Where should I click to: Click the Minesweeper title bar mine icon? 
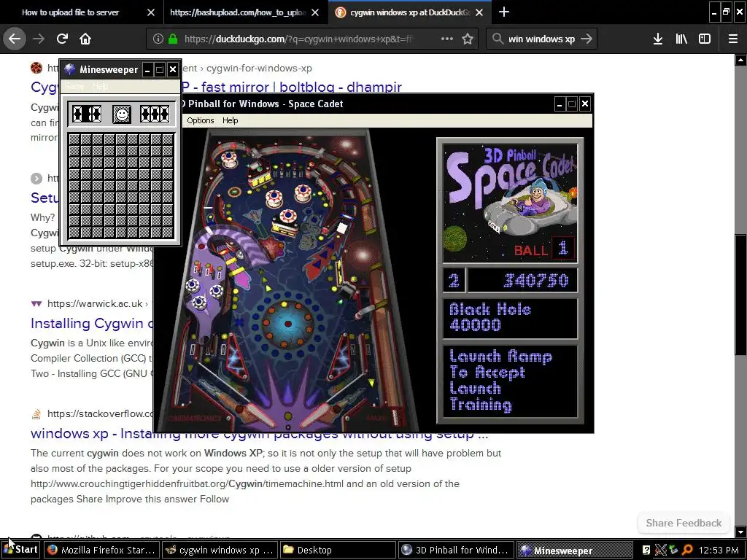pyautogui.click(x=69, y=69)
